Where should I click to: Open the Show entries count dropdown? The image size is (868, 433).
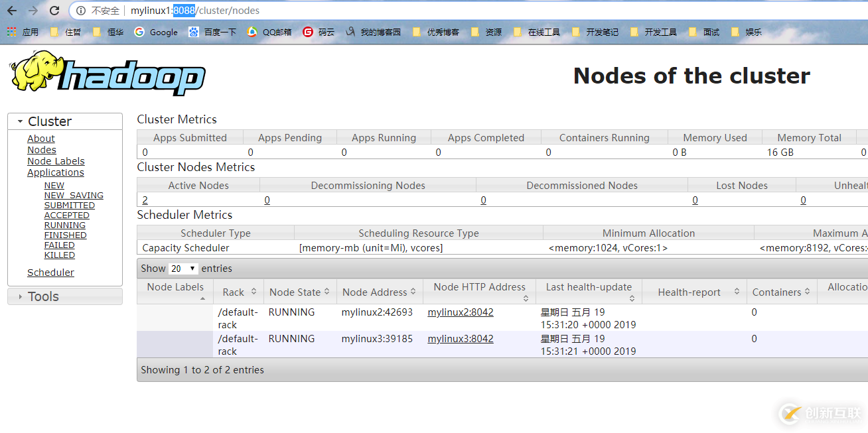click(183, 269)
